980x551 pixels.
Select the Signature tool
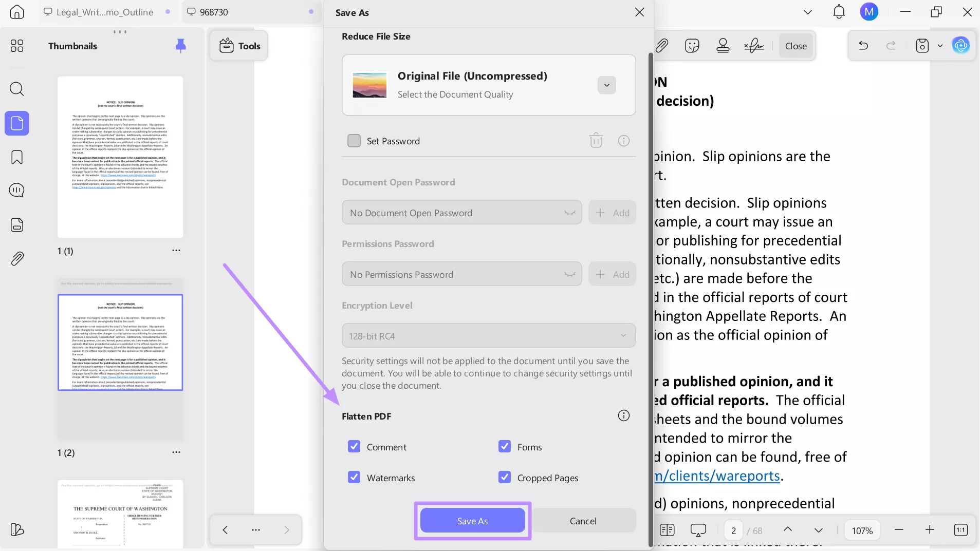753,46
